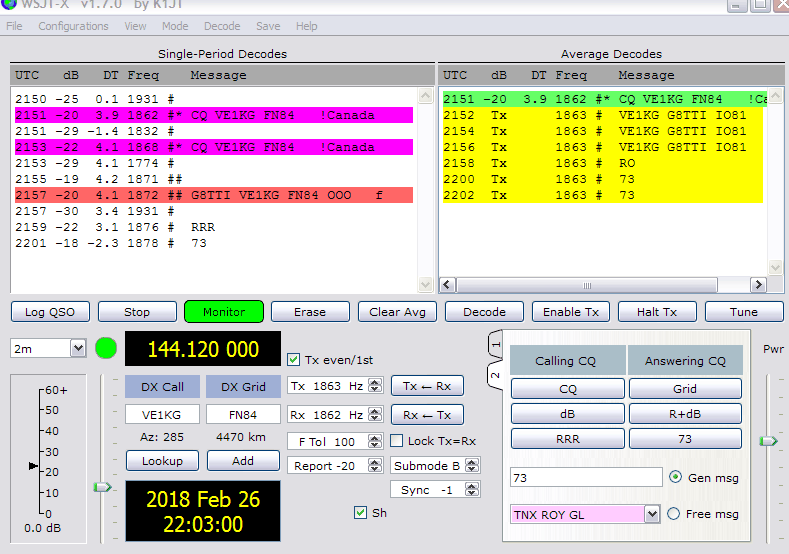Select the 2159 RRR decode line
Image resolution: width=789 pixels, height=554 pixels.
click(214, 227)
